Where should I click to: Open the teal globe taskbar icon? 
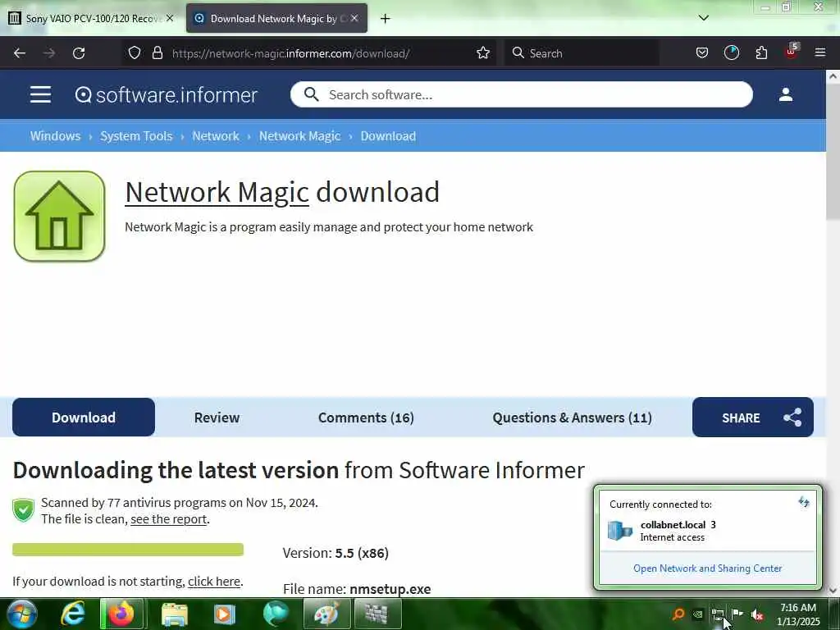tap(276, 614)
